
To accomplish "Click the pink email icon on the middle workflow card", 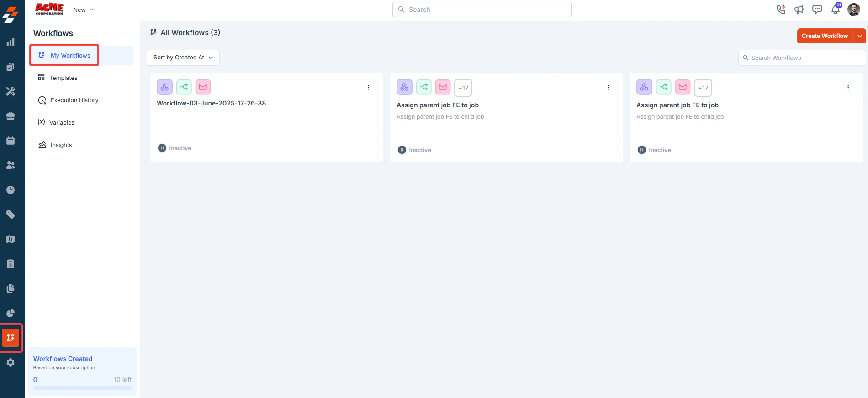I will tap(443, 87).
